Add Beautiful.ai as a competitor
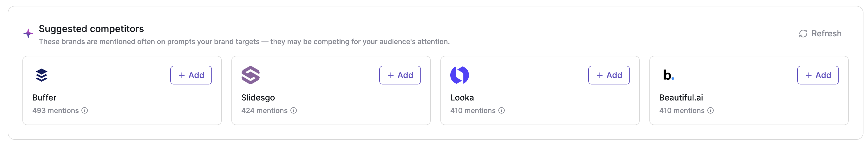Image resolution: width=868 pixels, height=147 pixels. (x=818, y=75)
